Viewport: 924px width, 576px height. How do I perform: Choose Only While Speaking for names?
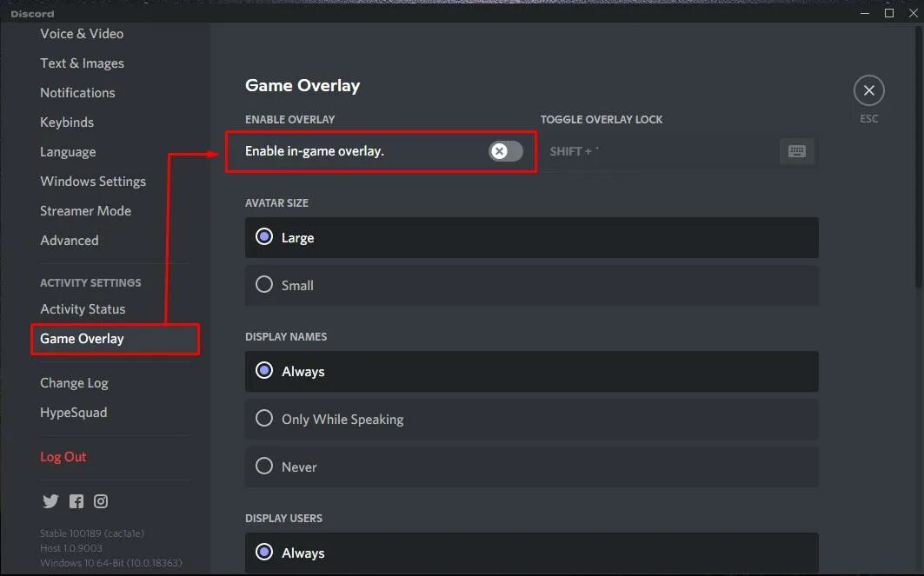coord(531,419)
